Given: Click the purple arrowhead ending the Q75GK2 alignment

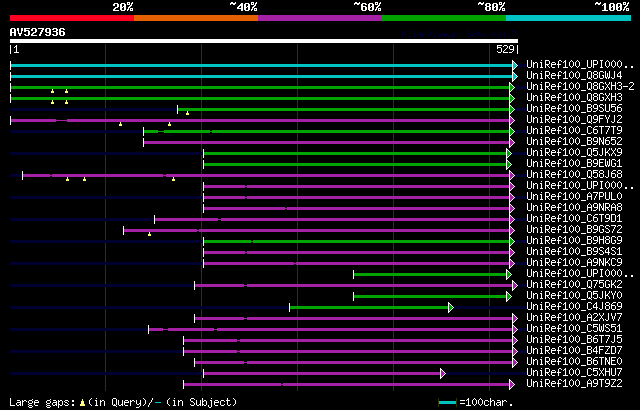Looking at the screenshot, I should [515, 286].
